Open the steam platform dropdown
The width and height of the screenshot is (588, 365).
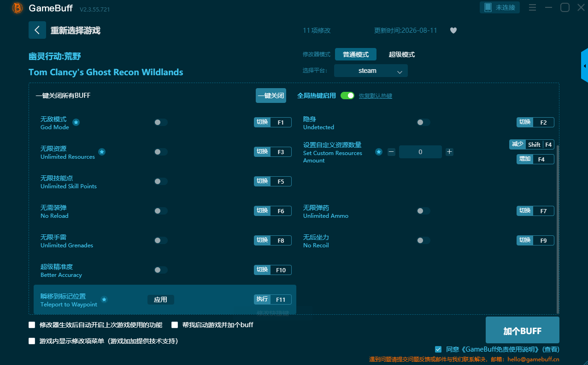[371, 71]
